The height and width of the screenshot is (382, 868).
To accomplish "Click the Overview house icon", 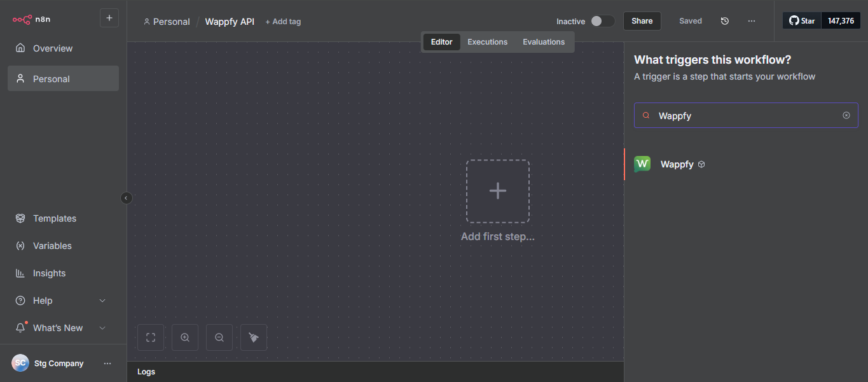I will [x=20, y=48].
